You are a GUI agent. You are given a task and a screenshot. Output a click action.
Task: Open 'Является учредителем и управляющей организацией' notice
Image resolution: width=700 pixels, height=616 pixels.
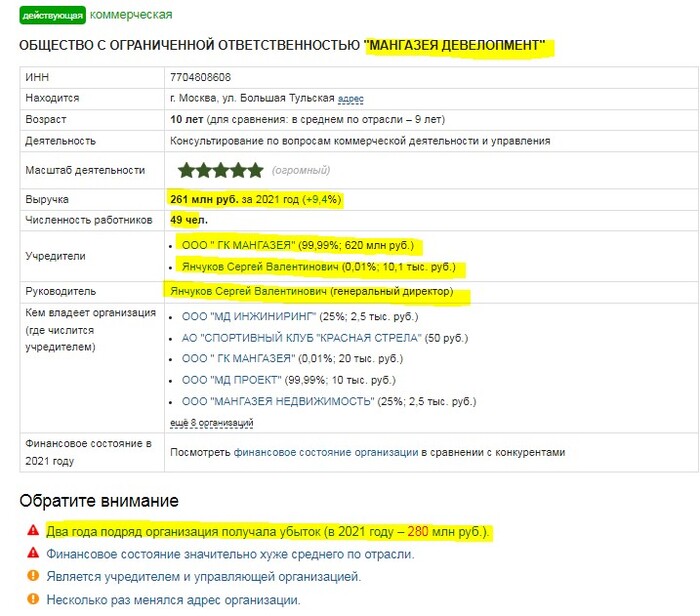[204, 577]
